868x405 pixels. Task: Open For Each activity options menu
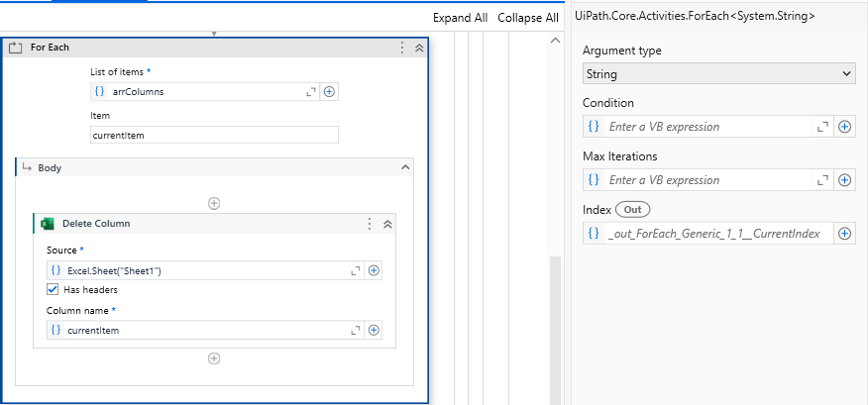tap(401, 48)
